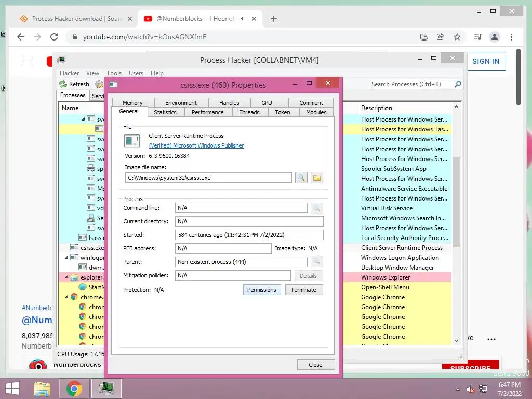Open the Users menu
Image resolution: width=532 pixels, height=399 pixels.
[x=136, y=73]
